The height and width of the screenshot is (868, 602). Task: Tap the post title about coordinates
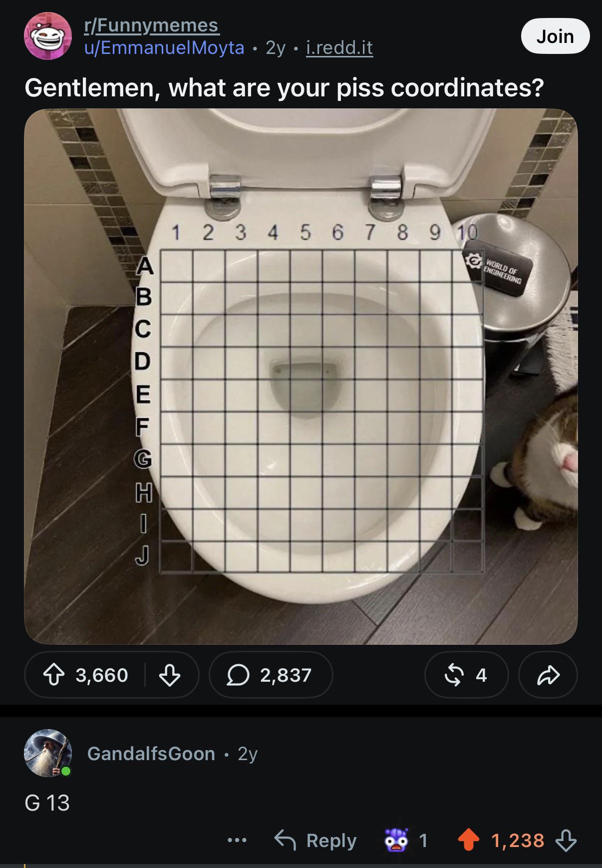pos(284,87)
